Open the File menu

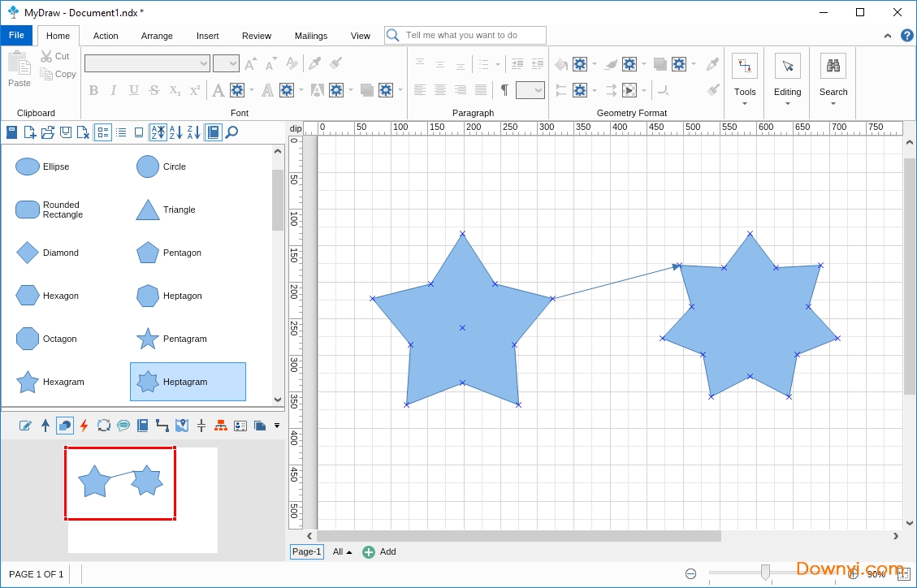pos(16,35)
